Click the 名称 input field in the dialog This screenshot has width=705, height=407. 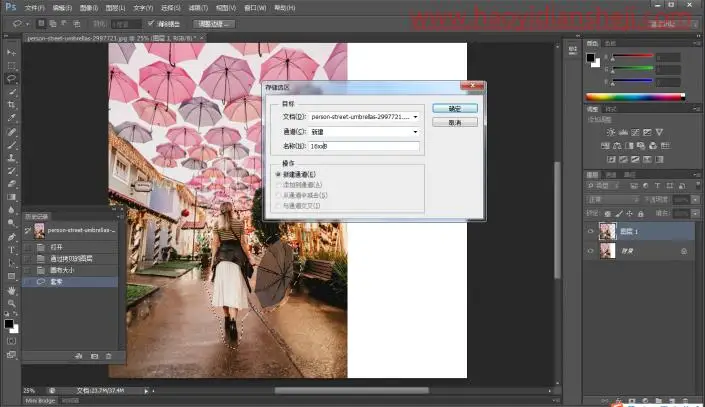[x=364, y=146]
